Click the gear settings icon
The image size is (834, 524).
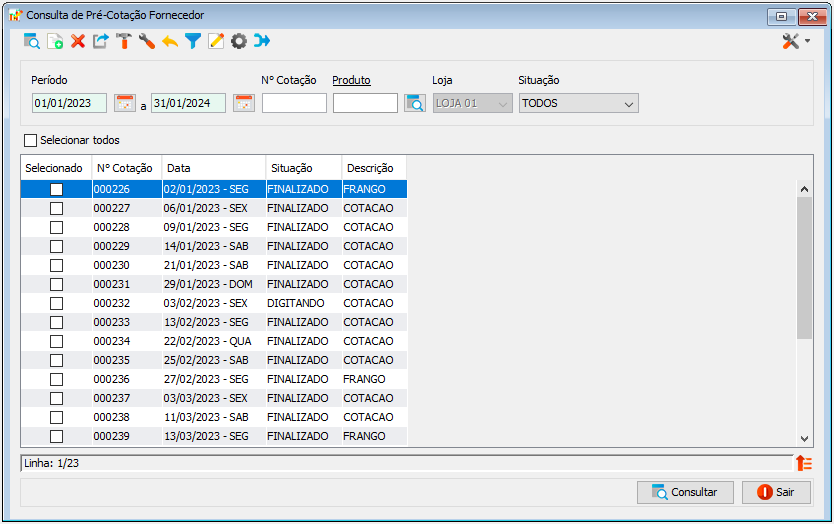click(x=239, y=41)
